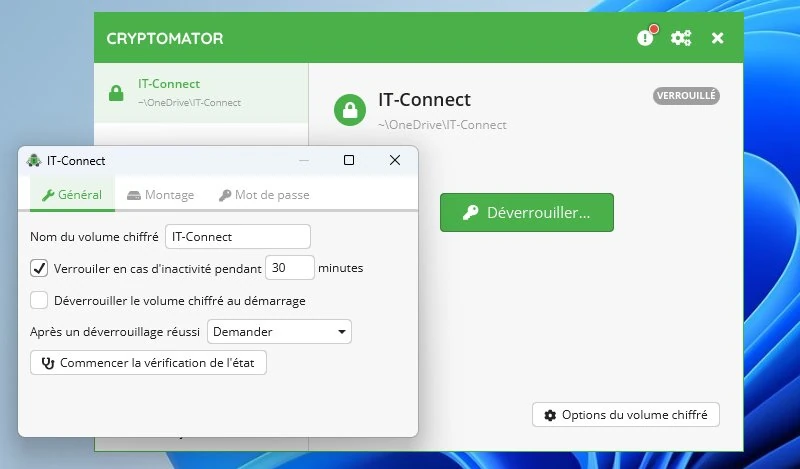Open Options du volume chiffré
Viewport: 800px width, 469px height.
625,414
